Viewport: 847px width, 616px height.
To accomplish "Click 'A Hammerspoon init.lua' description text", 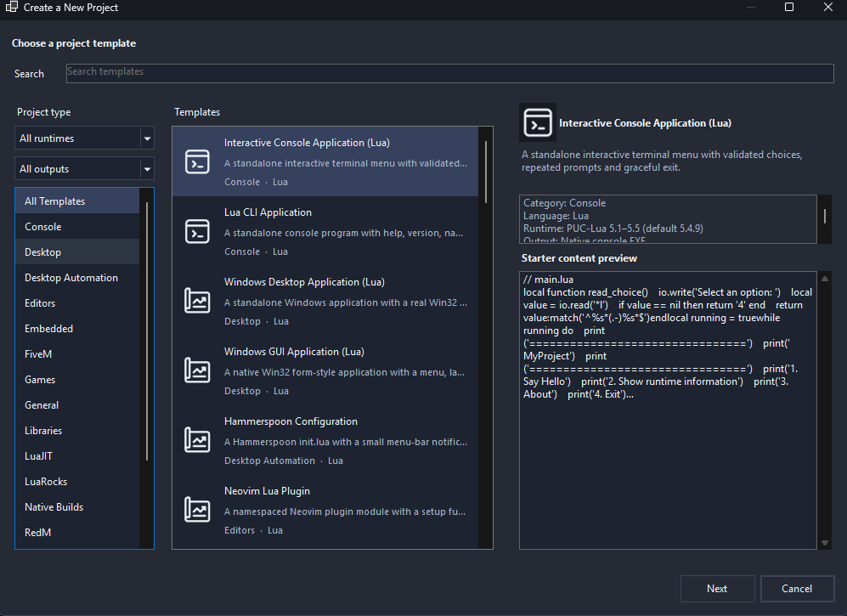I will pos(346,442).
